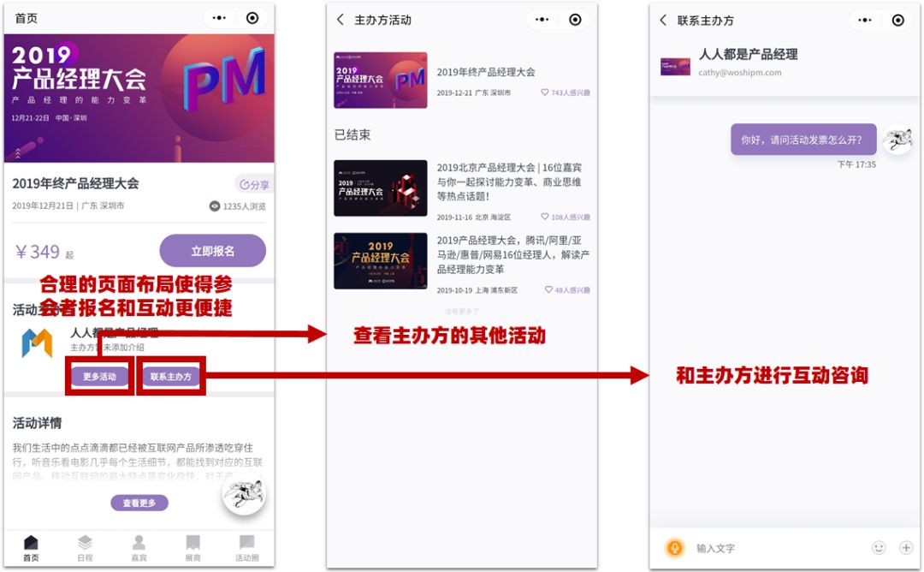Viewport: 924px width, 572px height.
Task: Open the three-dots menu on 联系主办方 page
Action: [864, 20]
